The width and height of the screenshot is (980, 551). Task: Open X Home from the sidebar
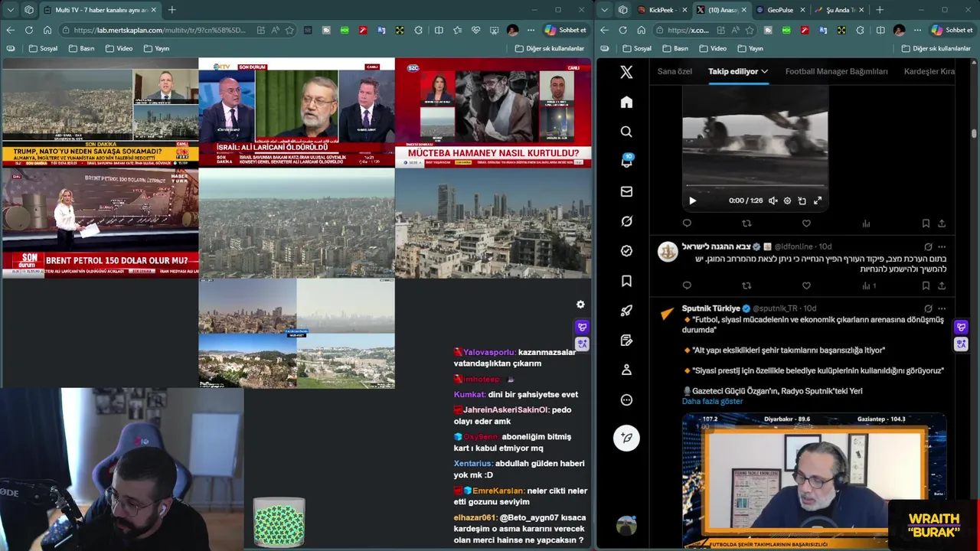click(x=626, y=102)
